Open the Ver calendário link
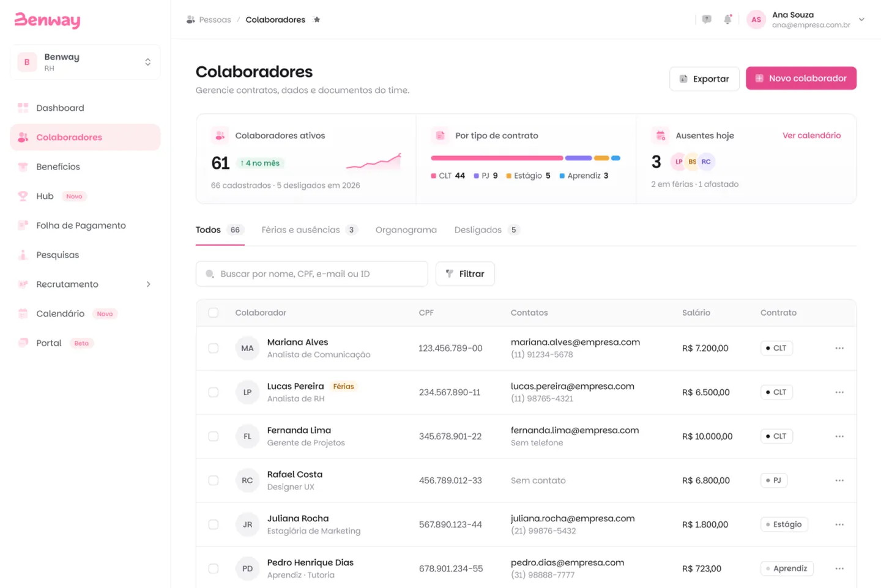 [812, 135]
